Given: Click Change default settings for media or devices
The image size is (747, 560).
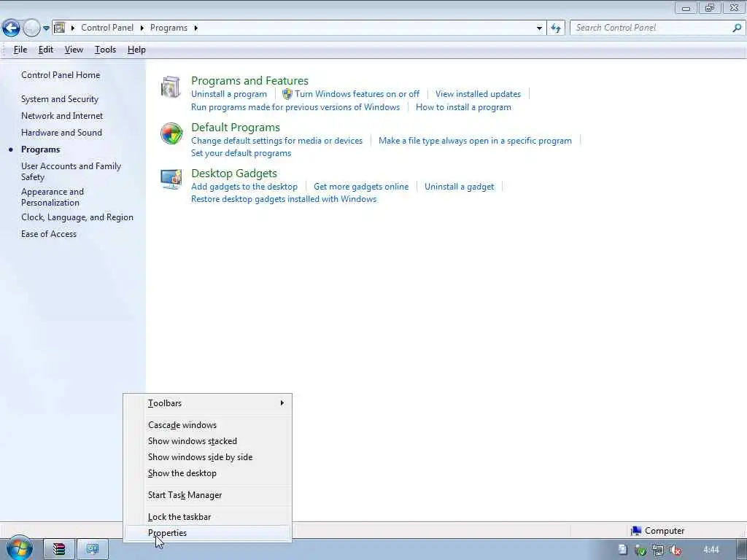Looking at the screenshot, I should [276, 141].
